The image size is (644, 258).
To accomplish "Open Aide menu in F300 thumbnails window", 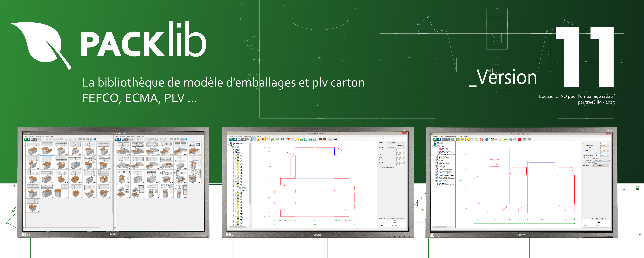I will 143,136.
